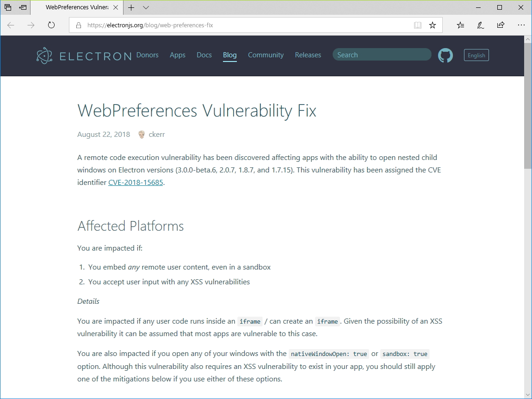Refresh the page with reload icon
The image size is (532, 399).
pyautogui.click(x=51, y=25)
